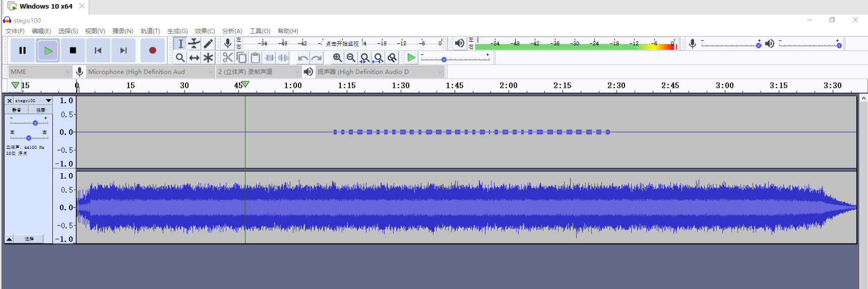The image size is (868, 289).
Task: Click the timeline ruler at 1:00
Action: coord(293,85)
